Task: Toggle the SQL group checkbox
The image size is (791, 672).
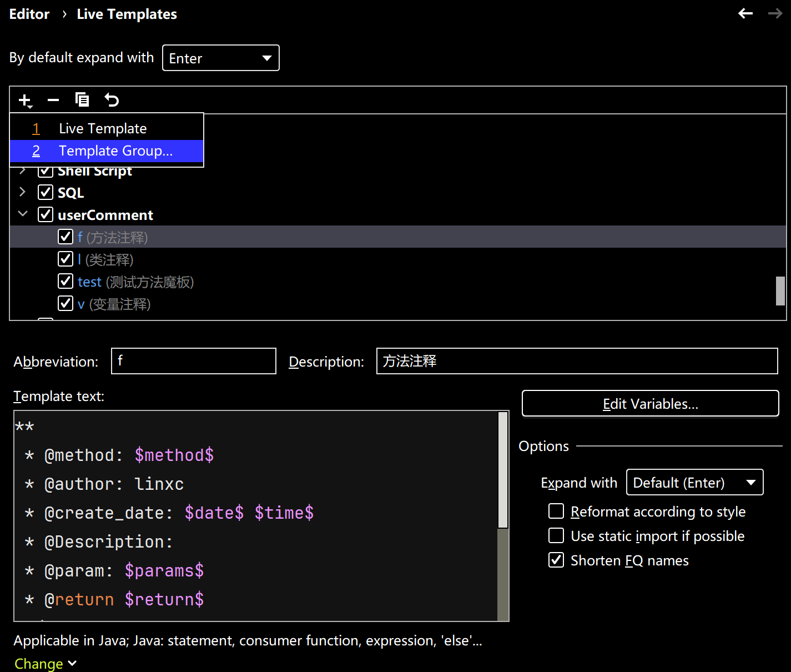Action: 46,192
